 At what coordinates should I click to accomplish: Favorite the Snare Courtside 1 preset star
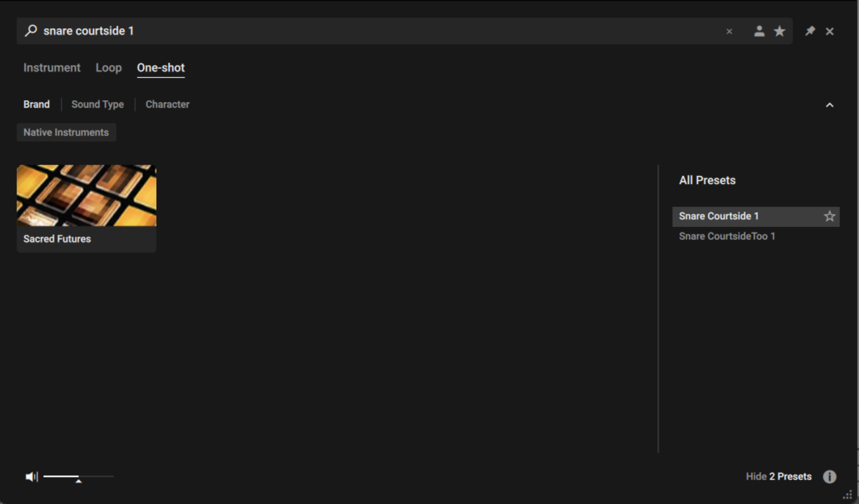click(x=829, y=216)
